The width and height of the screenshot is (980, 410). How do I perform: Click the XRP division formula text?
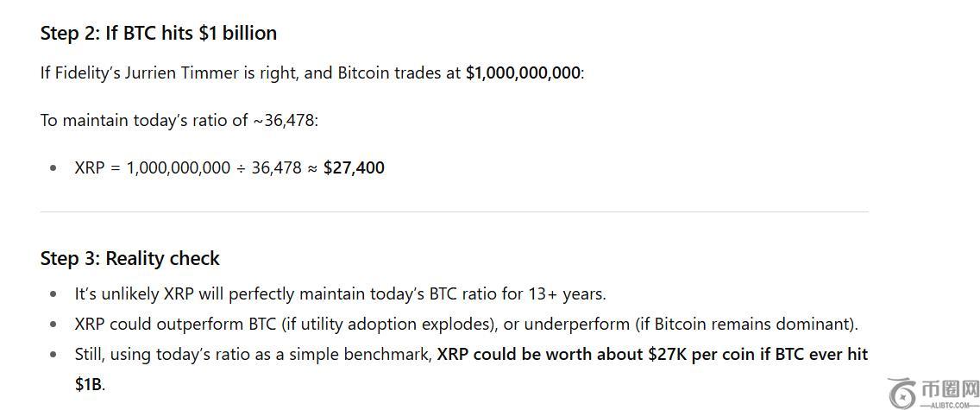click(x=197, y=167)
